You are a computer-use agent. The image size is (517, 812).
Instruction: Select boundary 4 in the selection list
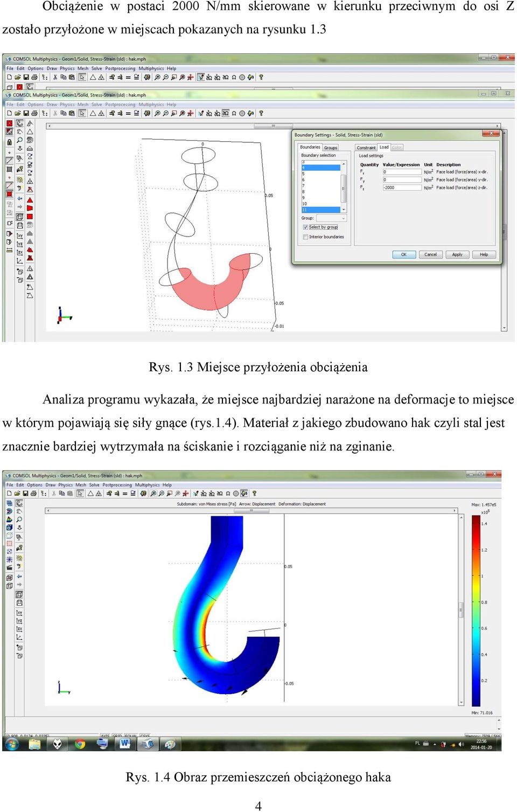pyautogui.click(x=320, y=168)
